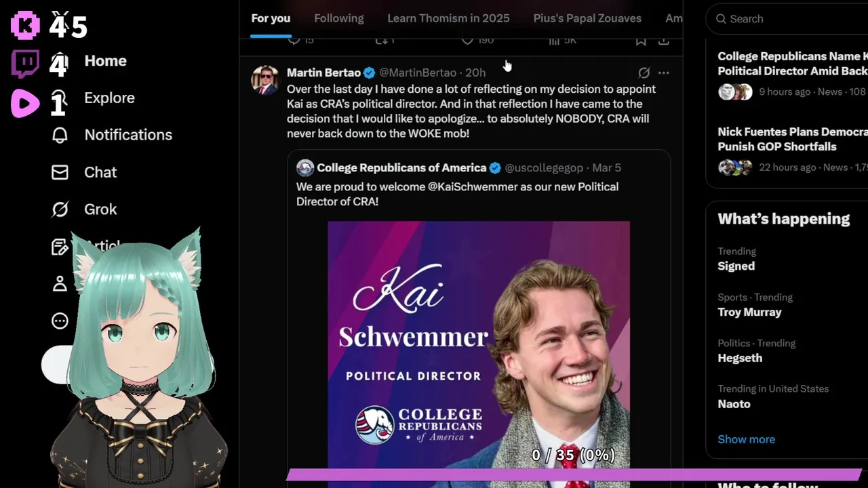868x488 pixels.
Task: Open Pius's Papal Zouaves tab
Action: 587,18
